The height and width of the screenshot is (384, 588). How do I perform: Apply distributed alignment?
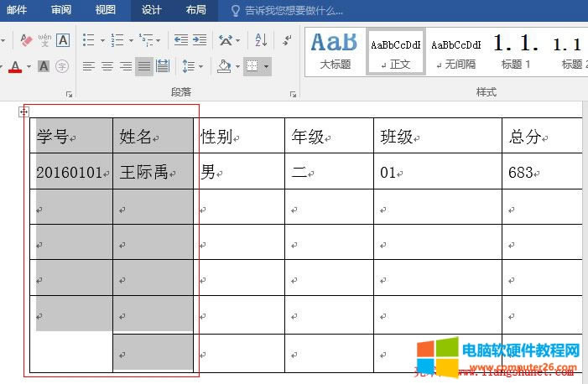coord(163,66)
